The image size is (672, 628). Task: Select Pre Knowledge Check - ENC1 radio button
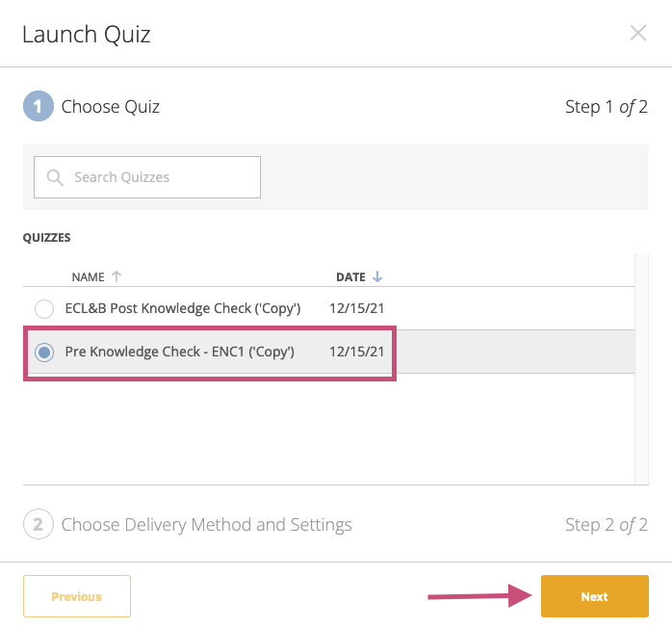[44, 352]
